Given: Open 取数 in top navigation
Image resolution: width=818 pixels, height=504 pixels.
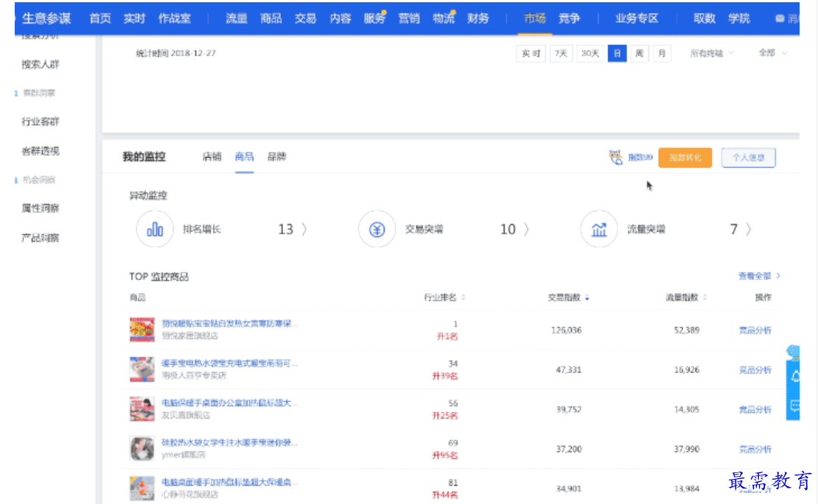Looking at the screenshot, I should point(705,18).
